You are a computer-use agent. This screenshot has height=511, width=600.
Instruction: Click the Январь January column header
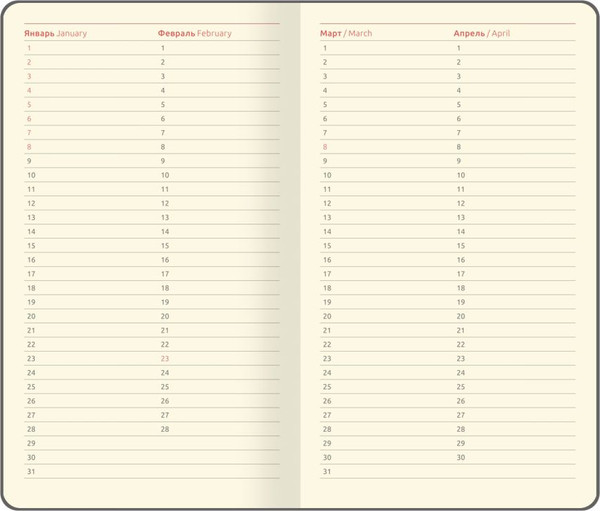tap(55, 33)
